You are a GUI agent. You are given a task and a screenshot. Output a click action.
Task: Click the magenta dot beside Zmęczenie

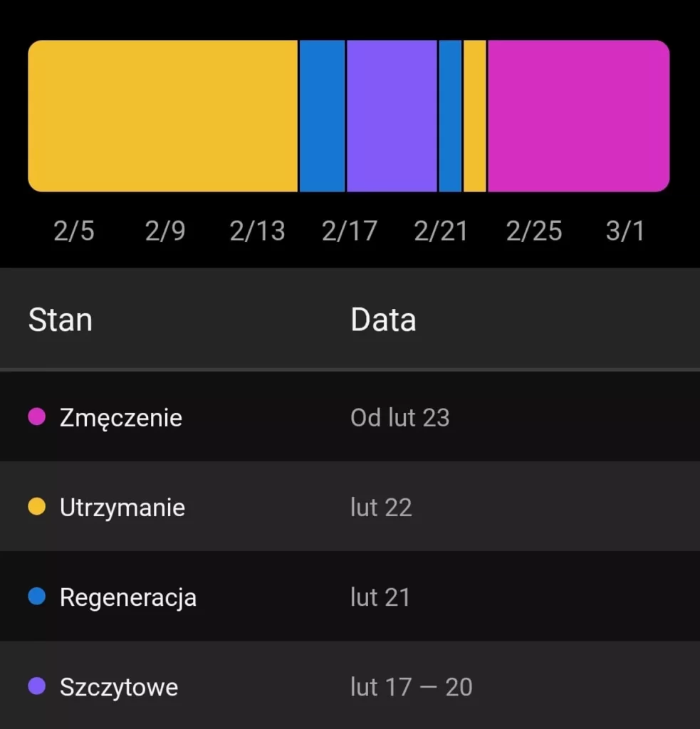tap(36, 416)
